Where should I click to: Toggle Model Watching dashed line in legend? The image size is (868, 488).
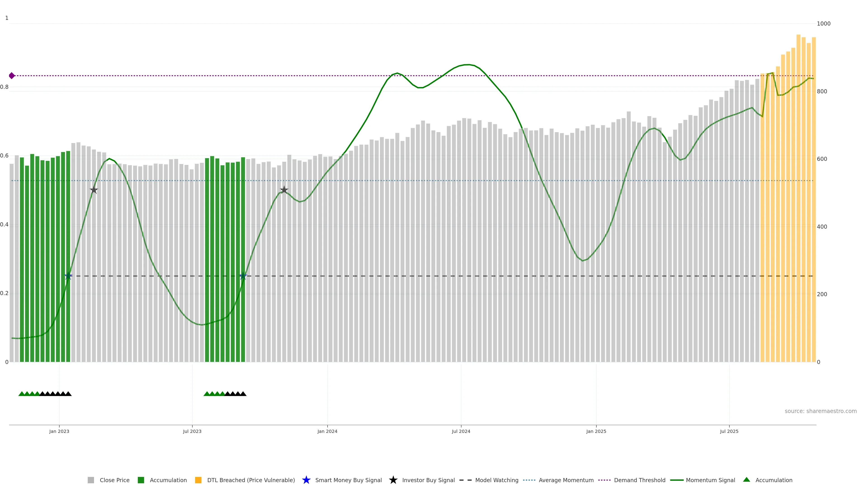(496, 480)
